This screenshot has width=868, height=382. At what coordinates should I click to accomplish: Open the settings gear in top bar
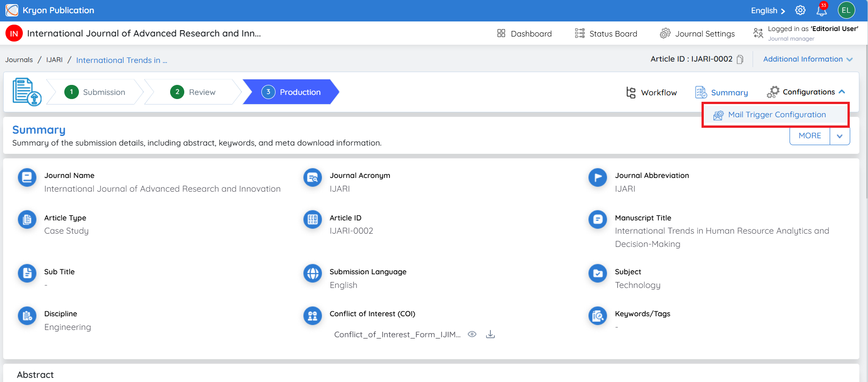(x=800, y=10)
